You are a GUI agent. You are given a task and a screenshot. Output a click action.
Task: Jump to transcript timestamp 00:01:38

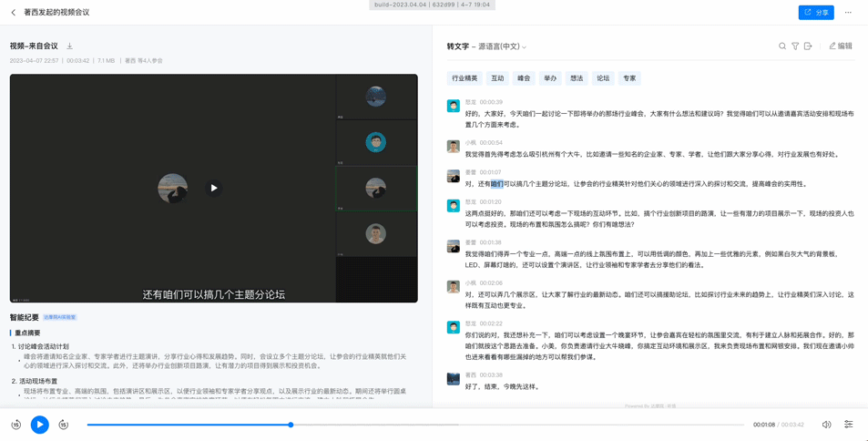tap(490, 243)
